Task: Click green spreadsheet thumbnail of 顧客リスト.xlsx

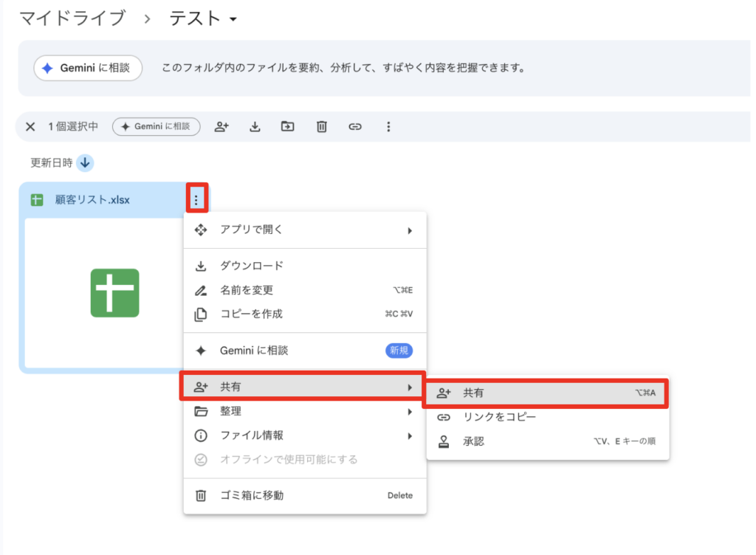Action: [x=114, y=293]
